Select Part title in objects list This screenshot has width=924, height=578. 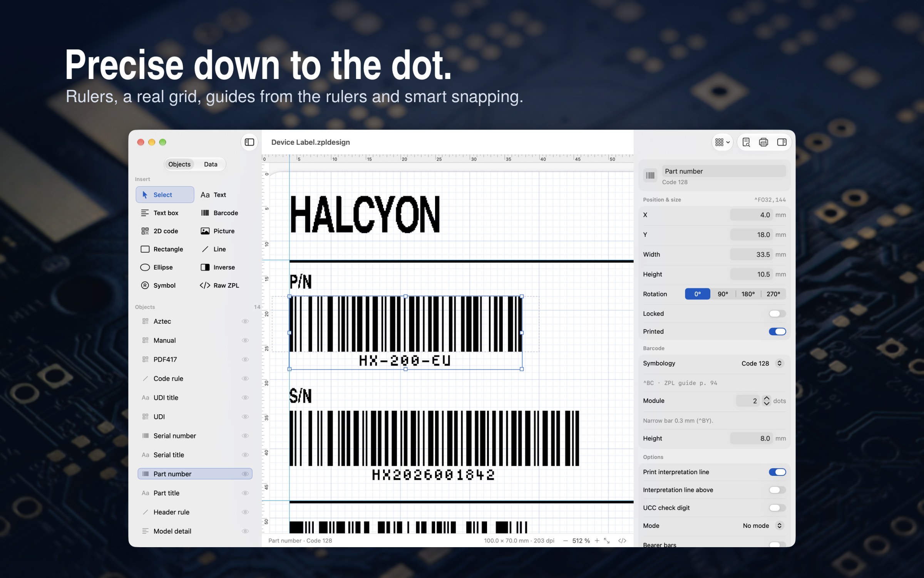(195, 493)
